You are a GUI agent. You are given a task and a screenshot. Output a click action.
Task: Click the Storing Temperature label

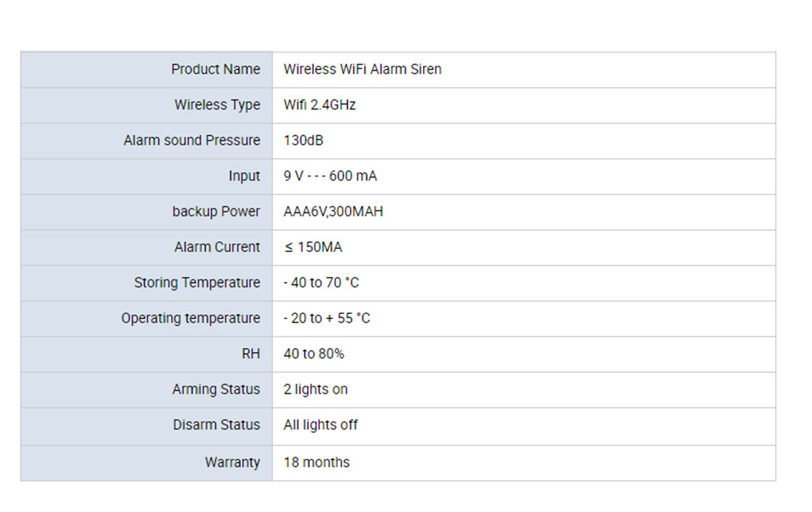(x=197, y=282)
